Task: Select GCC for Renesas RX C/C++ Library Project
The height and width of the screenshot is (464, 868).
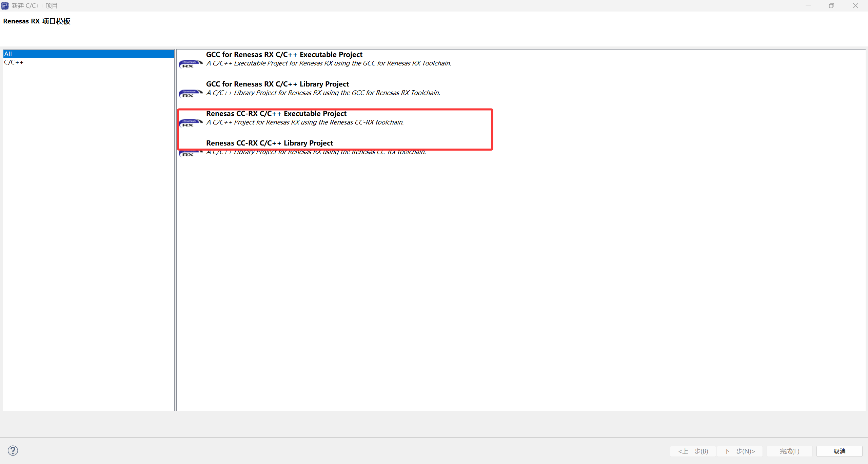Action: (x=277, y=84)
